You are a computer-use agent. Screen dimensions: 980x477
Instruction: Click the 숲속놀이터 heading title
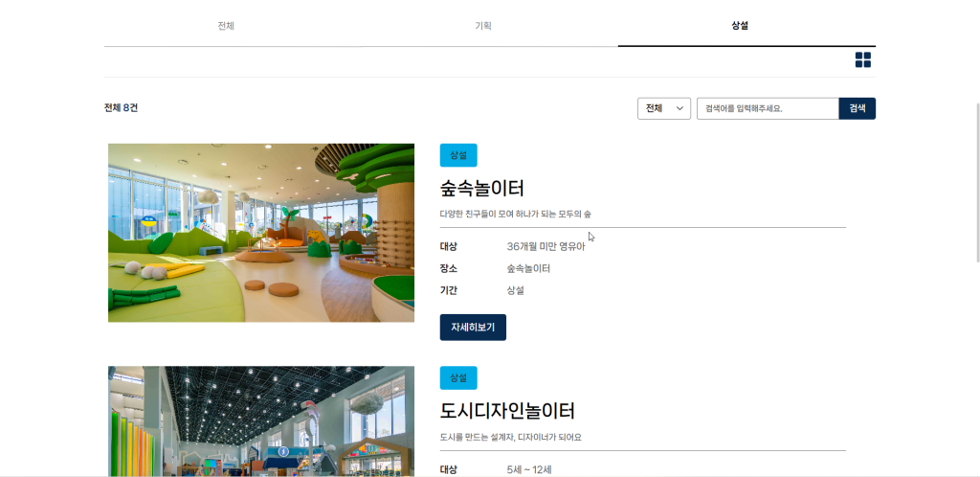(x=482, y=188)
